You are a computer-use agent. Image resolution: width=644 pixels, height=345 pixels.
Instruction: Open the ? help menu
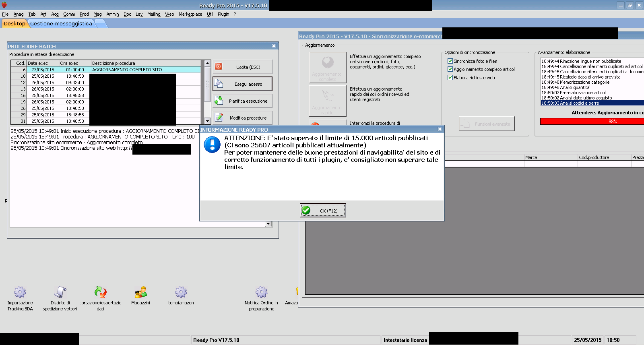[235, 14]
